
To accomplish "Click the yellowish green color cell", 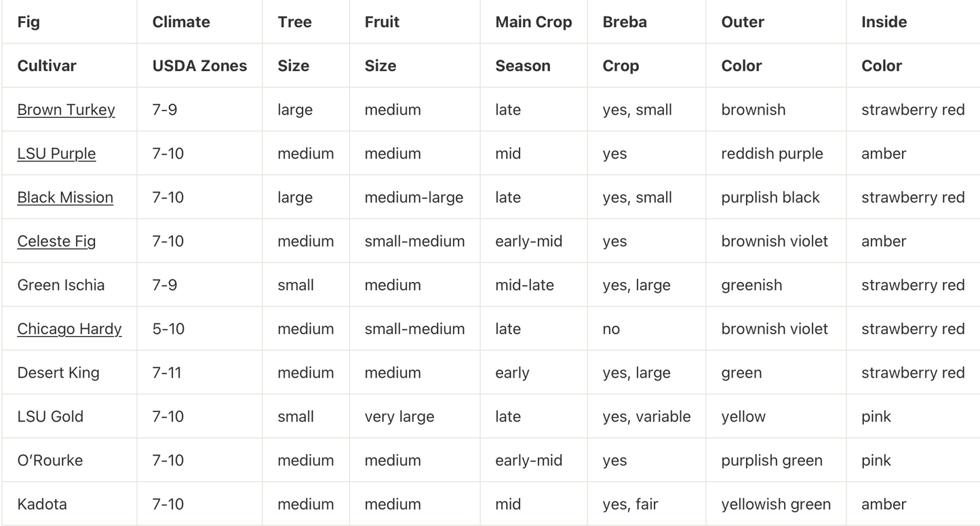I will 776,504.
